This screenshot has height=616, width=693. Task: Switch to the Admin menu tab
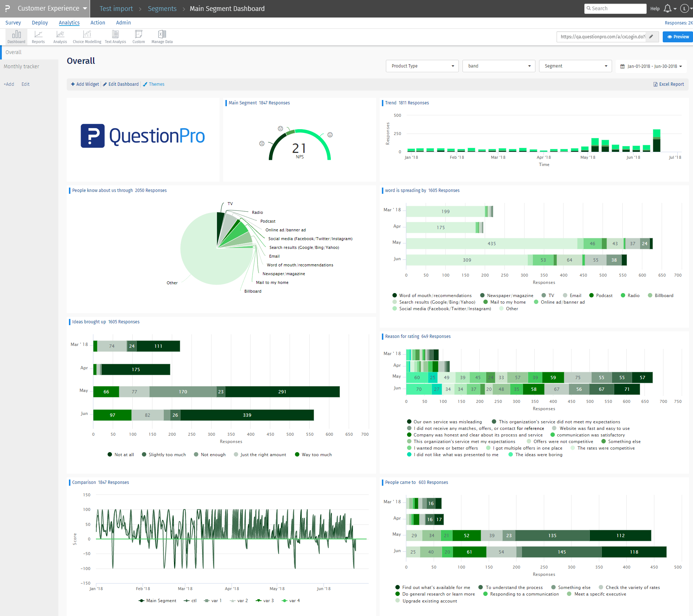[123, 23]
